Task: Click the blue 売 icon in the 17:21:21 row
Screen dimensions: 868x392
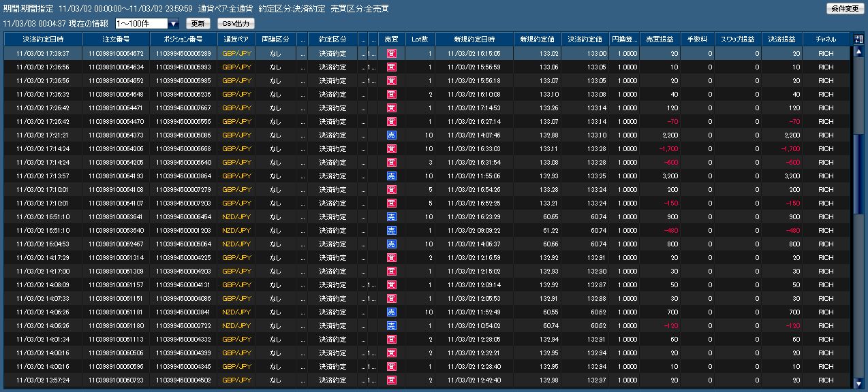Action: [391, 135]
